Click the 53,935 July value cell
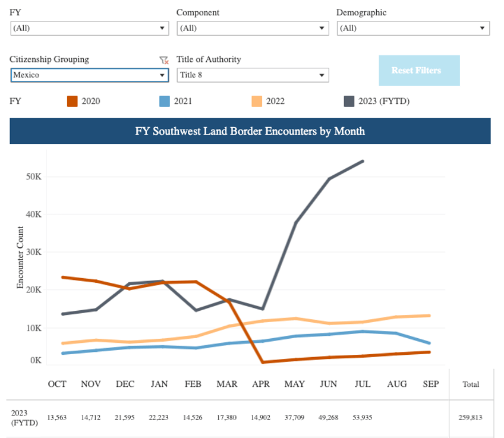Image resolution: width=504 pixels, height=438 pixels. tap(363, 418)
